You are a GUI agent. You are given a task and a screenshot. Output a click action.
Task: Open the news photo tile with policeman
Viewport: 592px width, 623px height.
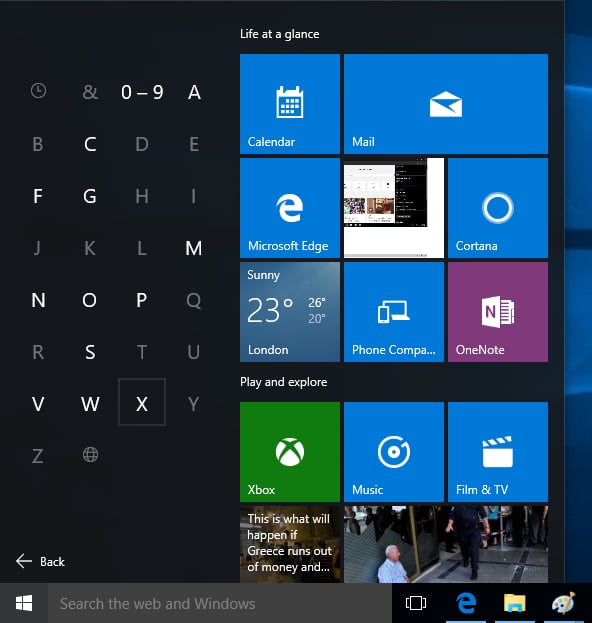click(x=446, y=544)
